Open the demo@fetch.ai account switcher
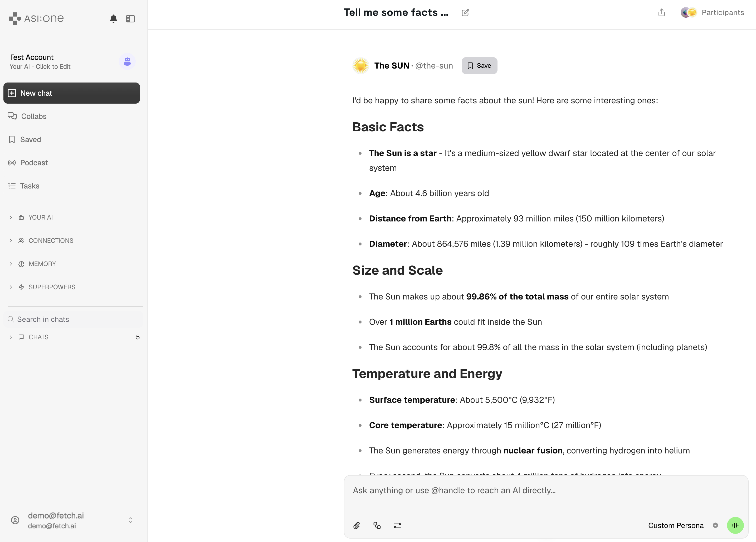The image size is (756, 542). [130, 520]
